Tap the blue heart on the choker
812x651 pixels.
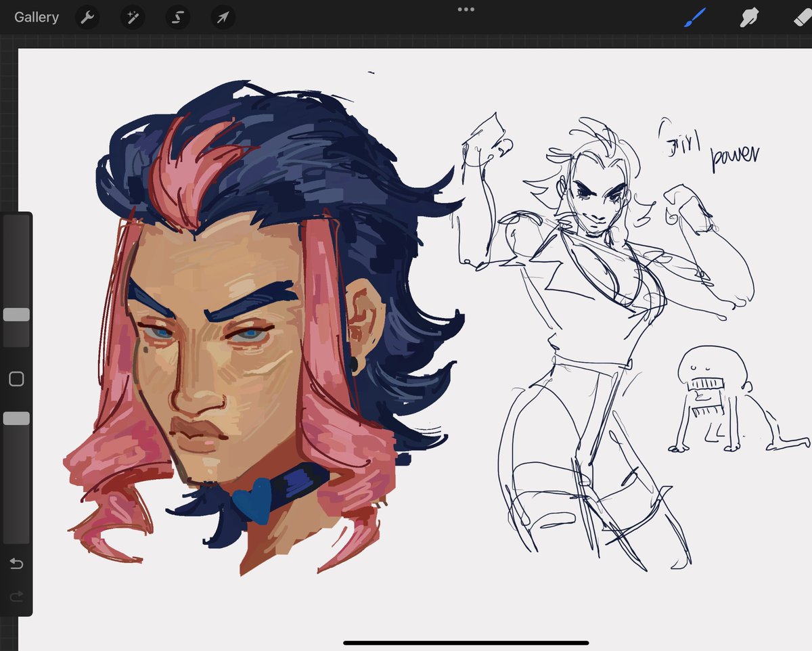click(254, 501)
